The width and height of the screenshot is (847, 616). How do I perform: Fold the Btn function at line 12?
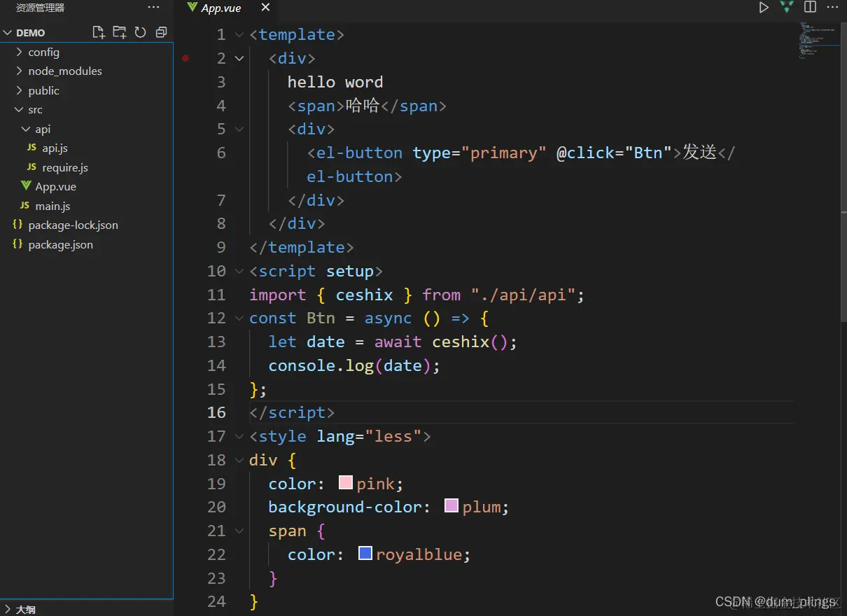[x=239, y=318]
